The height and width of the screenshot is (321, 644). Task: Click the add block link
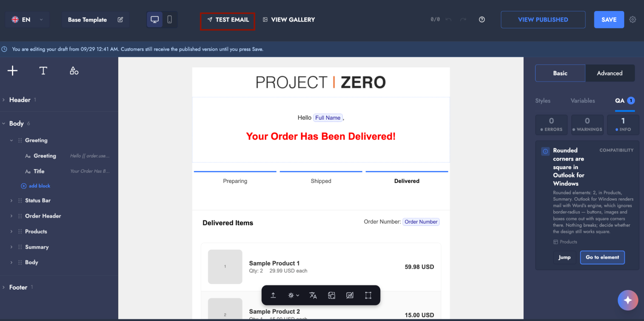point(36,186)
